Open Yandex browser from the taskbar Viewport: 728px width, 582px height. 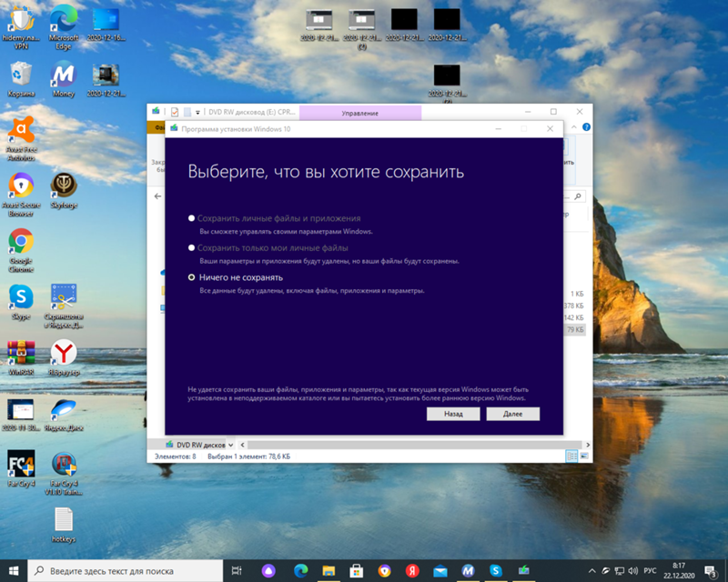tap(412, 571)
